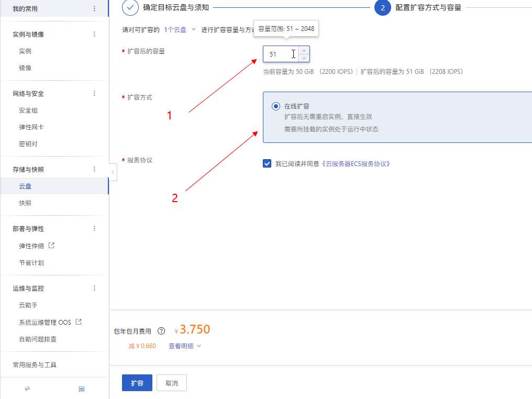The height and width of the screenshot is (399, 532).
Task: Open the 云服务器ECS服务协议 link
Action: [357, 164]
